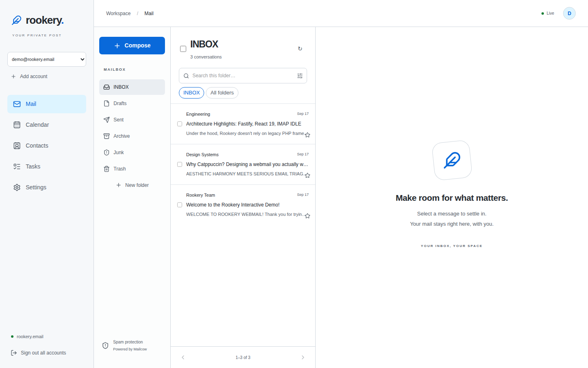Click the Settings label in sidebar
588x368 pixels.
coord(36,187)
